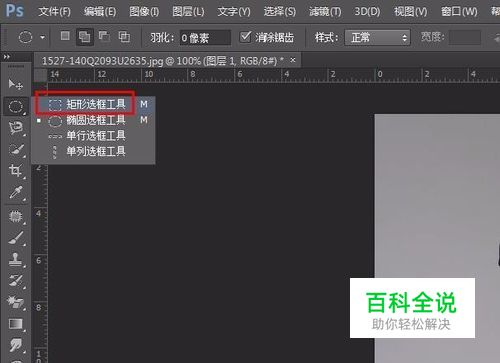Select the History Brush tool

tap(15, 281)
